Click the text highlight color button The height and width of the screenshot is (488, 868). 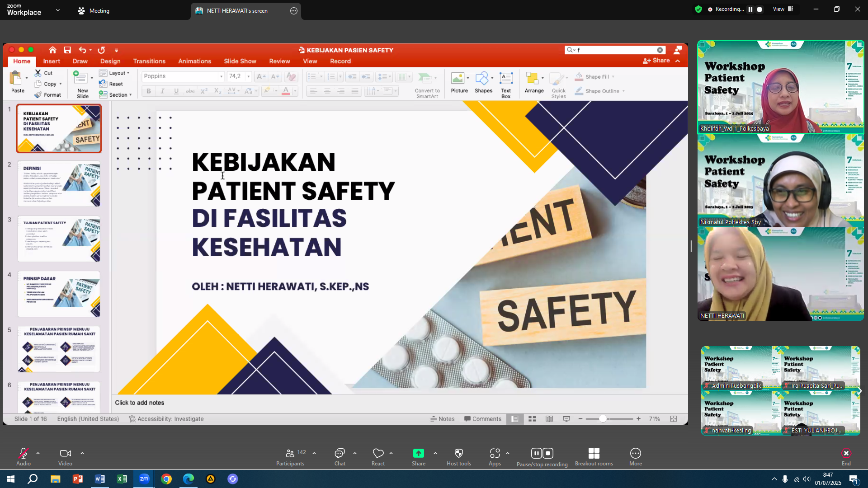pyautogui.click(x=267, y=91)
